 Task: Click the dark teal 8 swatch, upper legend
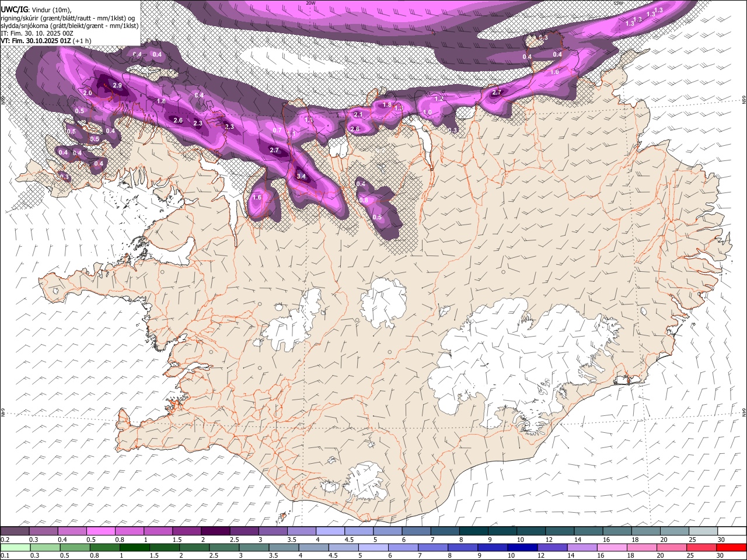474,531
